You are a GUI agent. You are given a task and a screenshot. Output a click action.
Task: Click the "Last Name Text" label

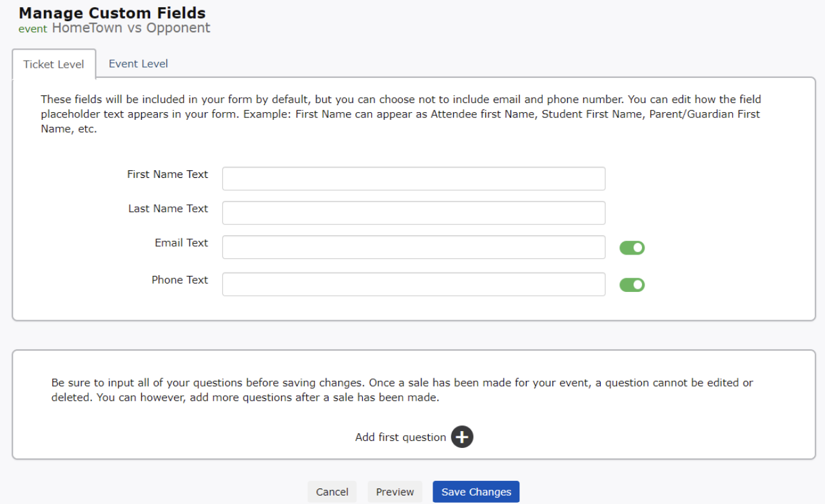[168, 209]
